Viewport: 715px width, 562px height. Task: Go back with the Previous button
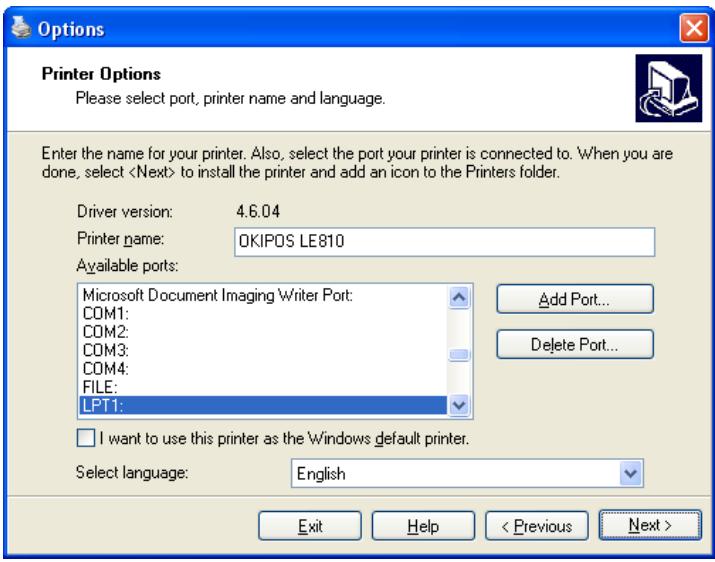click(x=535, y=525)
